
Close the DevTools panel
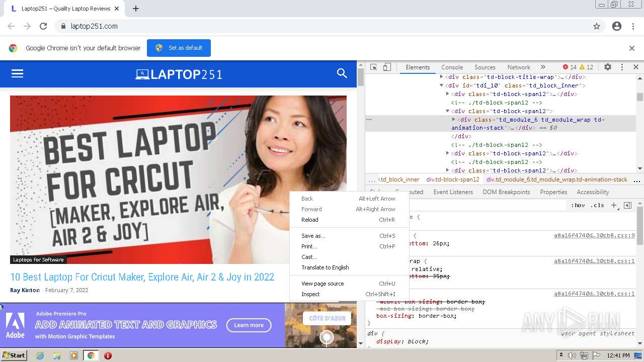pyautogui.click(x=635, y=67)
